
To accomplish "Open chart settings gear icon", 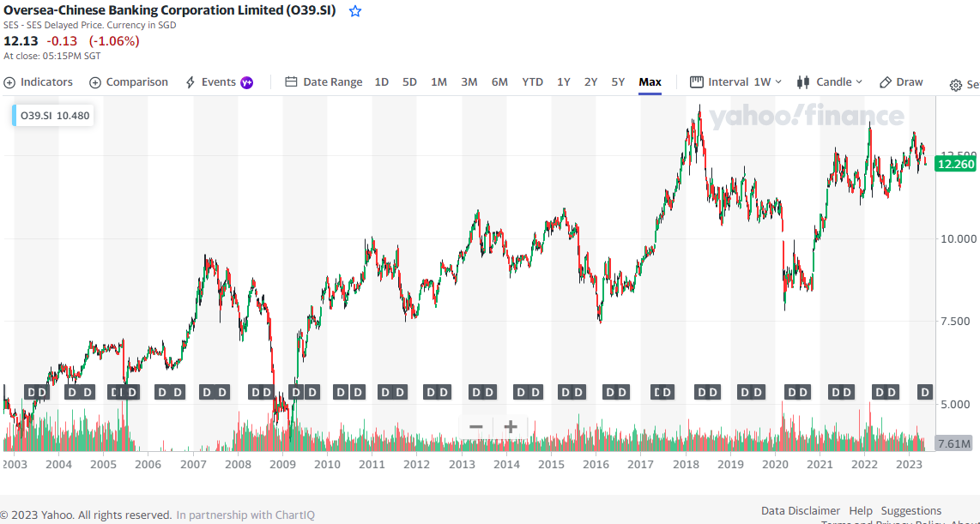I will 956,86.
